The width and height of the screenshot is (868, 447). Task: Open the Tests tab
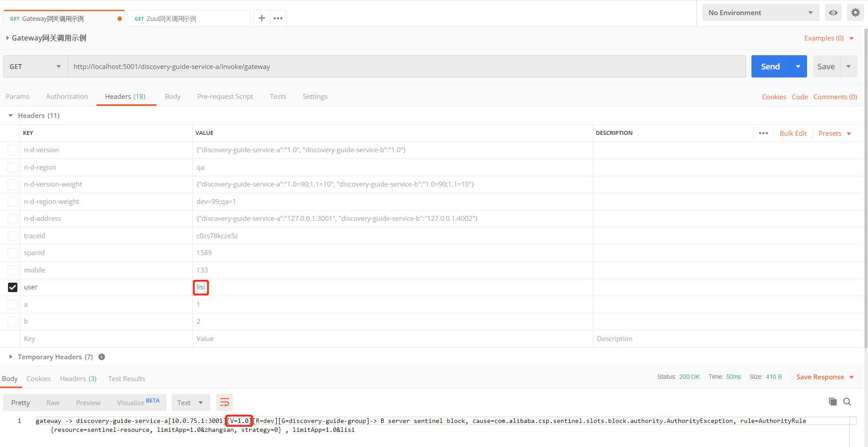coord(278,96)
